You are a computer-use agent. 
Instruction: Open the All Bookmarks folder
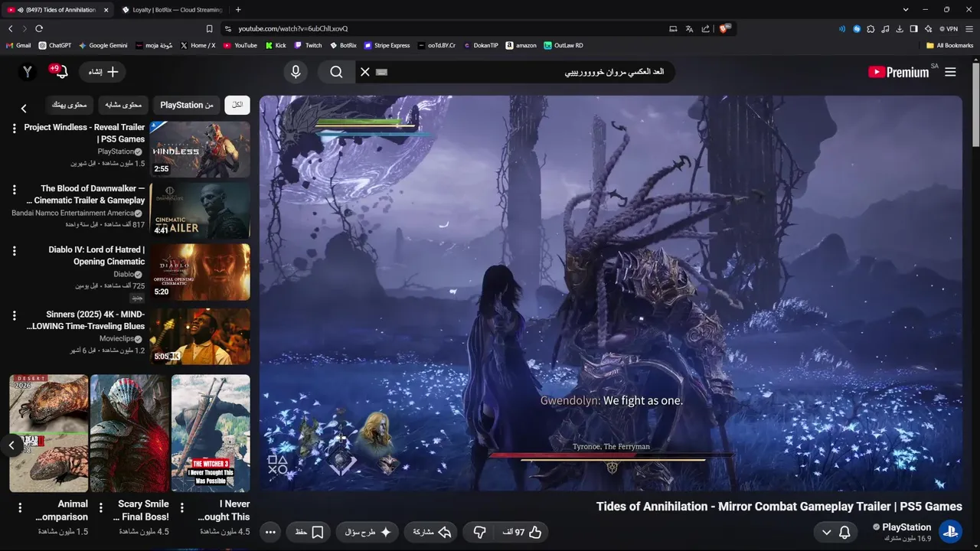pyautogui.click(x=949, y=45)
